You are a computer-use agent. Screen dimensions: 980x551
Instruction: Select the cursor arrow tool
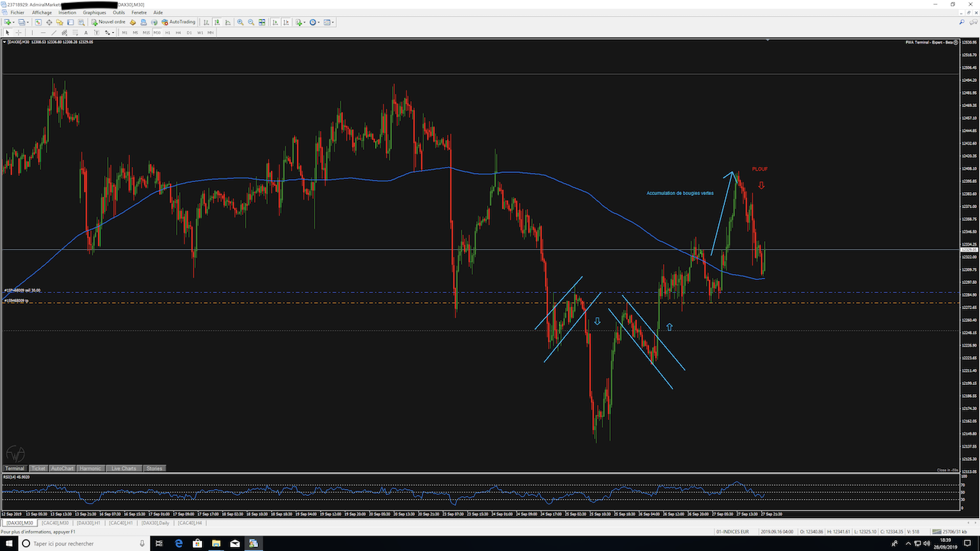click(x=8, y=33)
